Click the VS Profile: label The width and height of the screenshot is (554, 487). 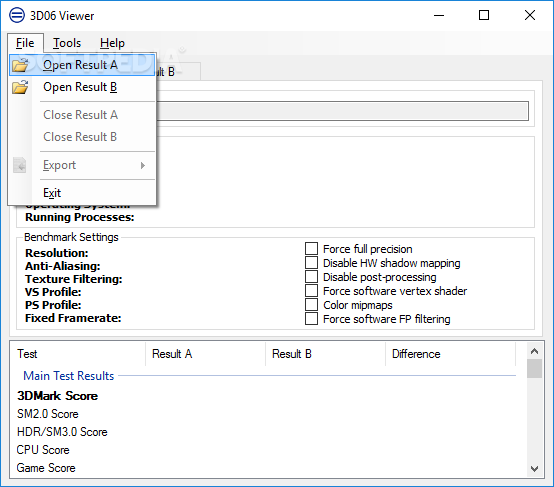click(53, 292)
